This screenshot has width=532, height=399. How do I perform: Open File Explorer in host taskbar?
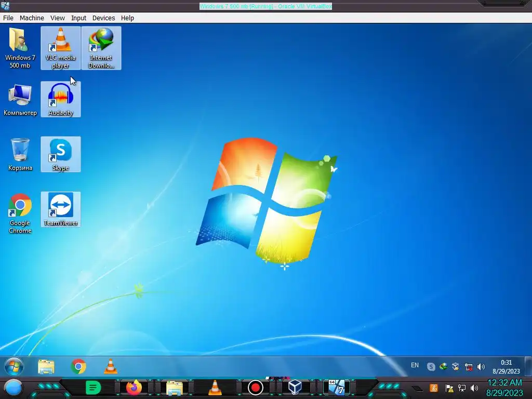[175, 388]
